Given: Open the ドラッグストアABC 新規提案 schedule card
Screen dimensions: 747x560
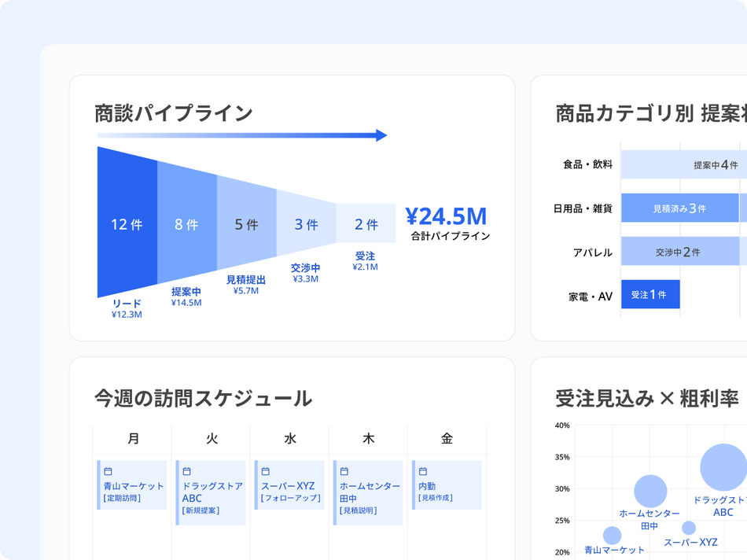Looking at the screenshot, I should pos(211,493).
